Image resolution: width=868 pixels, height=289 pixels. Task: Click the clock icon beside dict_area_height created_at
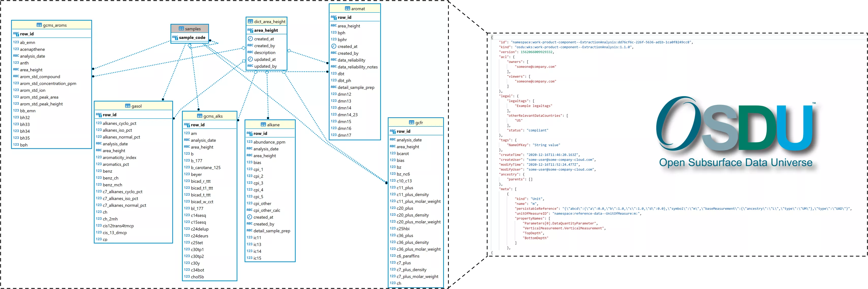250,39
